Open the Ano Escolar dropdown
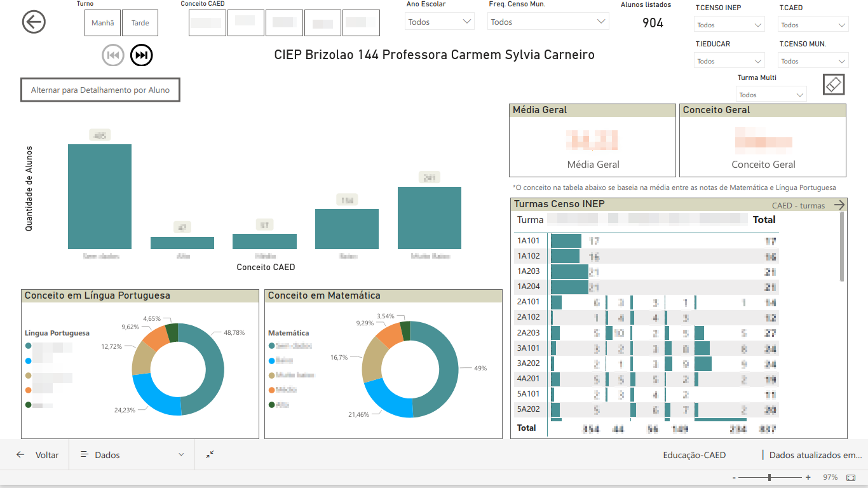This screenshot has height=488, width=868. coord(440,22)
